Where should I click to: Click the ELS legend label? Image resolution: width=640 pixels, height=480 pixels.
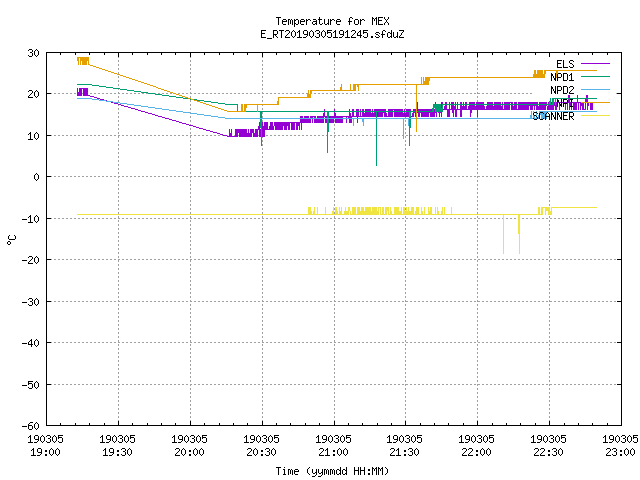tap(565, 64)
